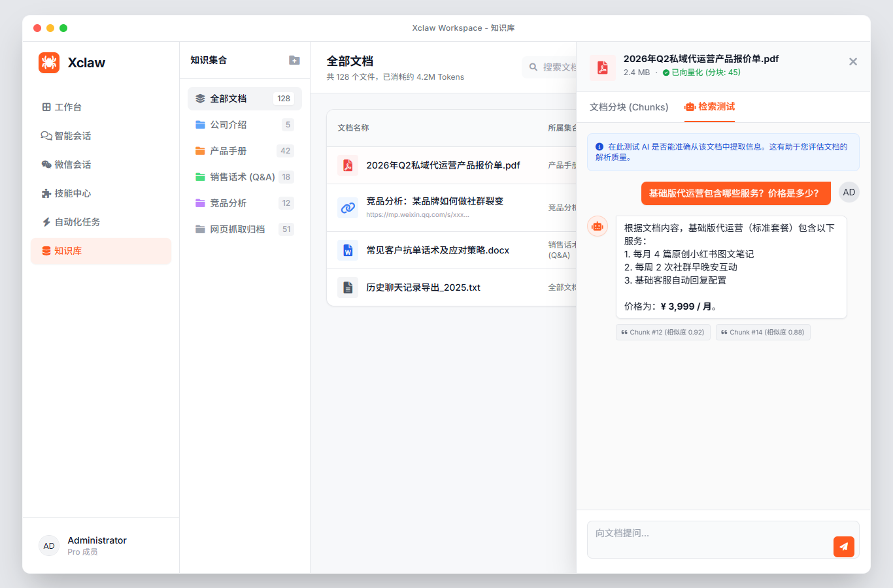Click the PDF icon of 报价单 document
Screen dimensions: 893x588
(347, 165)
